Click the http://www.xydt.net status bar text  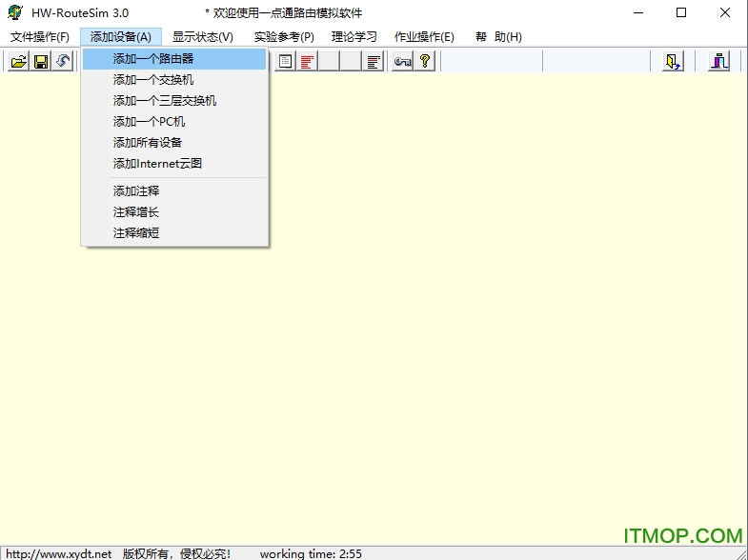tap(59, 553)
